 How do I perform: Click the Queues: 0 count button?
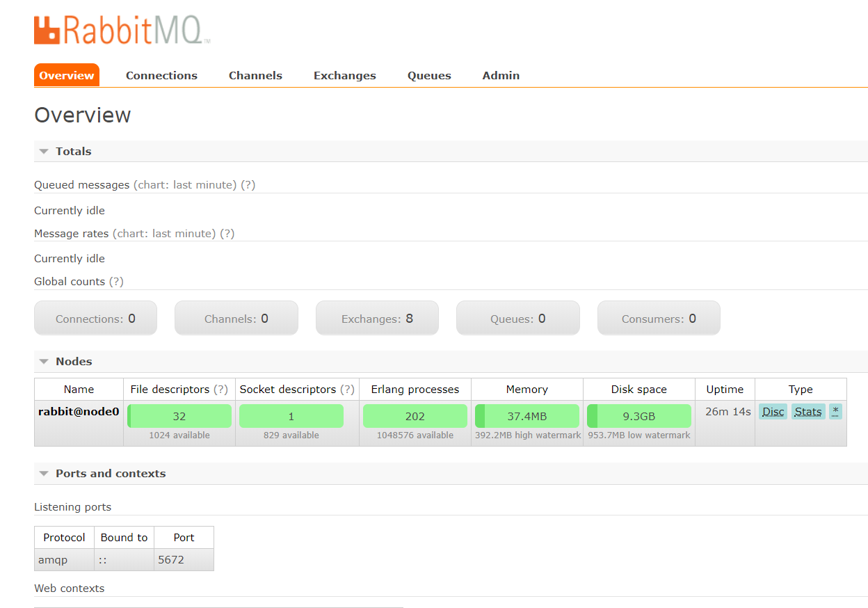click(517, 318)
